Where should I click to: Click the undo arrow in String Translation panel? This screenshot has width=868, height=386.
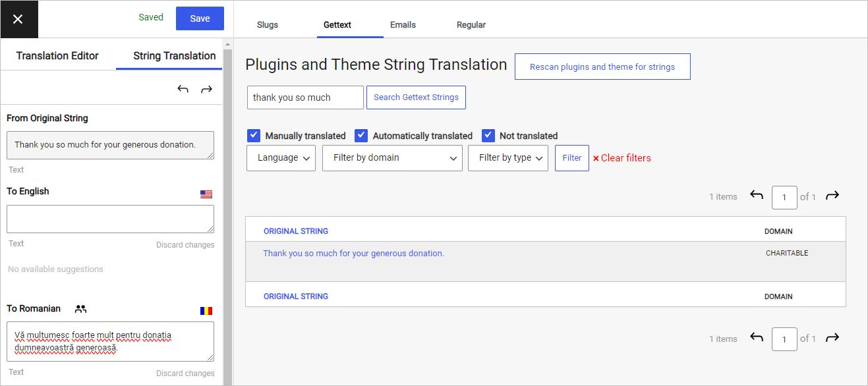pos(183,88)
